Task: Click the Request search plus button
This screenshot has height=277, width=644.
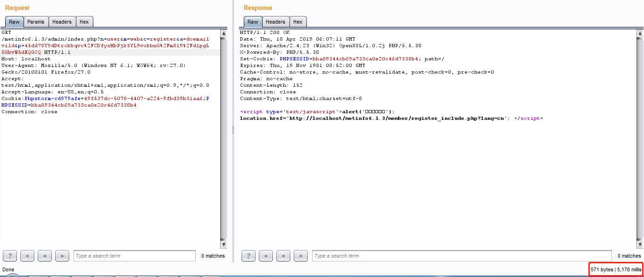Action: (x=45, y=256)
